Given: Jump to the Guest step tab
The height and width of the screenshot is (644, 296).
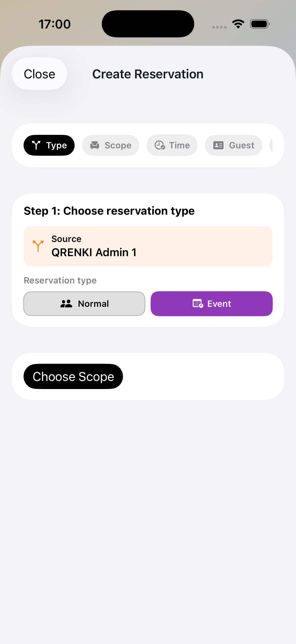Looking at the screenshot, I should click(233, 145).
